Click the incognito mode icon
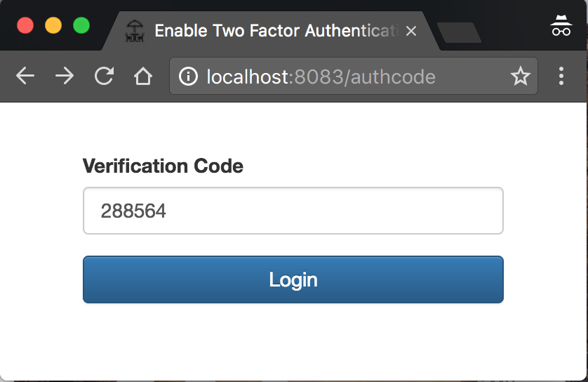The width and height of the screenshot is (588, 382). [x=561, y=28]
